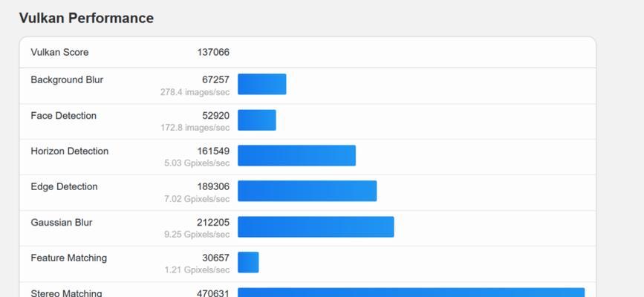Screen dimensions: 644x297
Task: Click the Horizon Detection score 161549
Action: [213, 151]
